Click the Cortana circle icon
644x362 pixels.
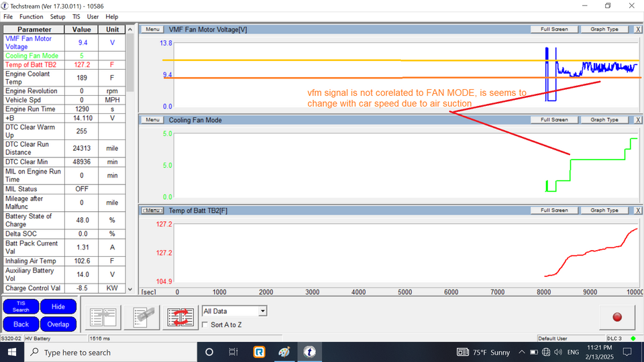coord(209,352)
